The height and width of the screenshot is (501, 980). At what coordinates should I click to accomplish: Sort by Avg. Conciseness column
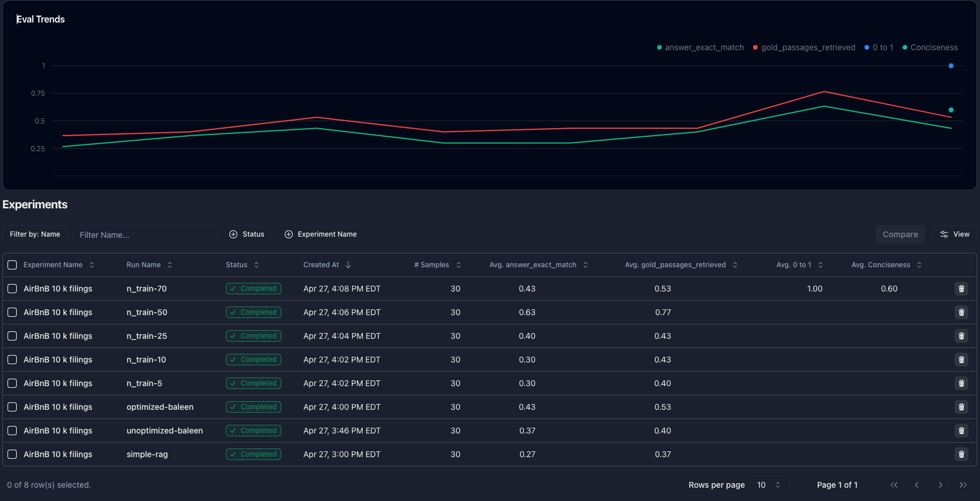click(x=886, y=265)
